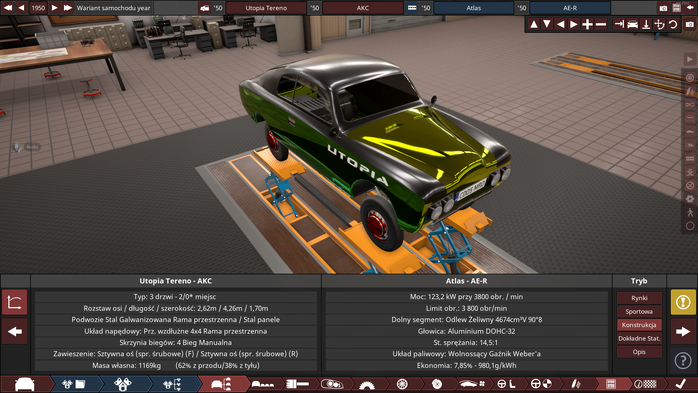Viewport: 698px width, 393px height.
Task: Skip forward years with double-right arrow
Action: click(68, 8)
